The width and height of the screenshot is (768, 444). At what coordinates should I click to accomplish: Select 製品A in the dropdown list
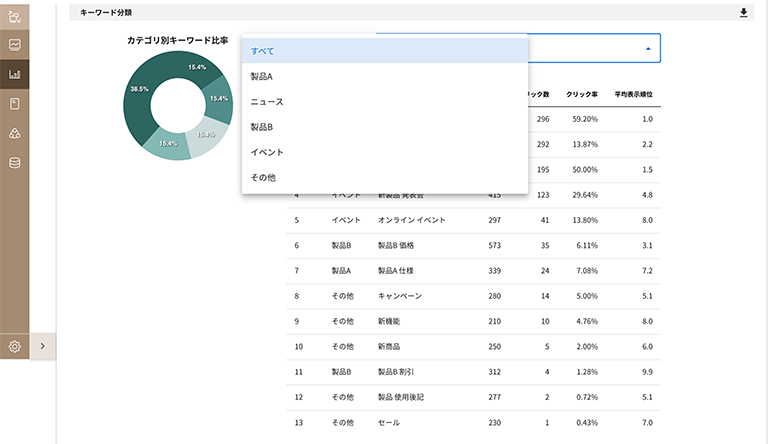384,76
